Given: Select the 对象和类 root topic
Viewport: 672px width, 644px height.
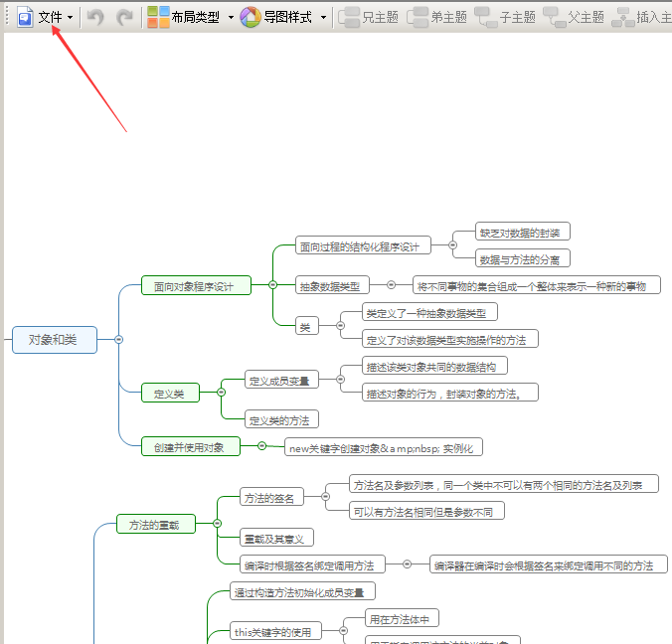Looking at the screenshot, I should (54, 340).
